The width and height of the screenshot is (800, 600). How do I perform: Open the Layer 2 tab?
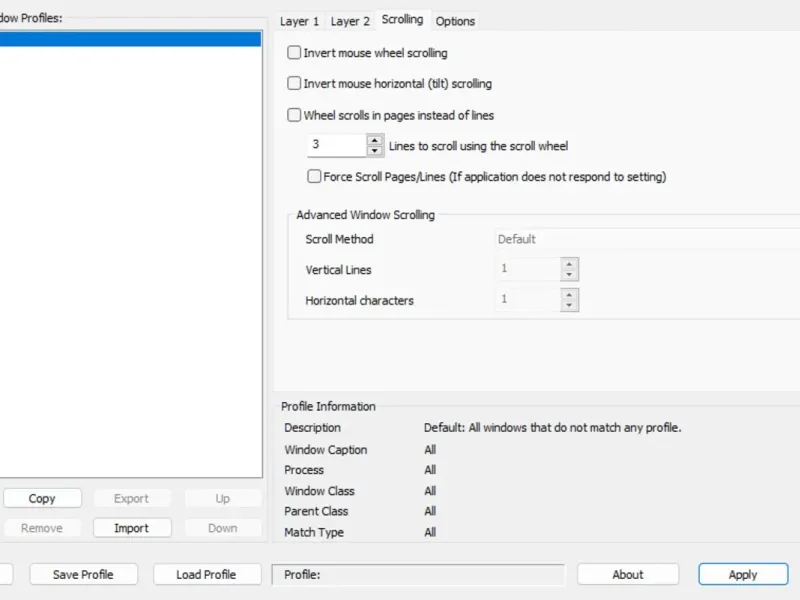point(350,21)
